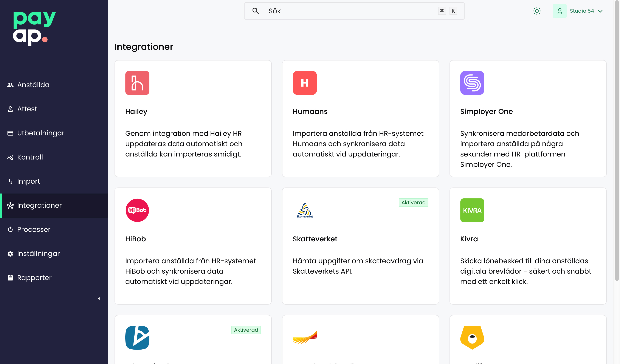
Task: Click the user profile icon next to Studio 54
Action: tap(560, 11)
